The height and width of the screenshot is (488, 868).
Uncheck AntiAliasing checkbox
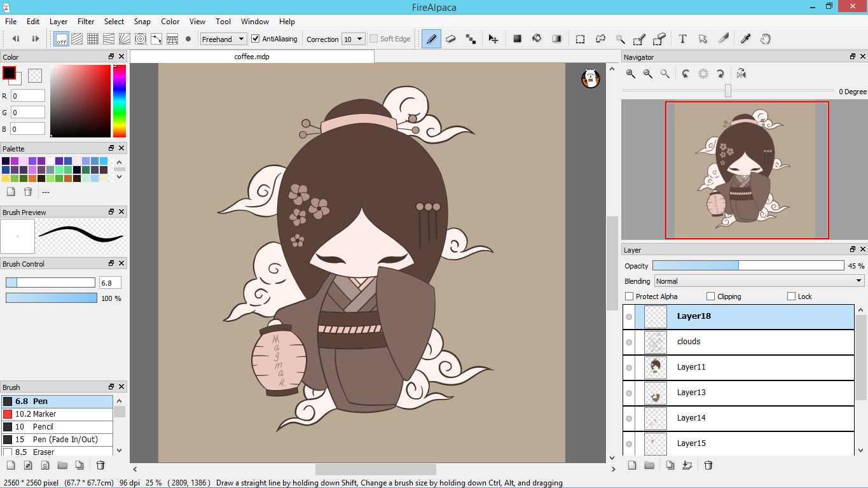pos(256,39)
